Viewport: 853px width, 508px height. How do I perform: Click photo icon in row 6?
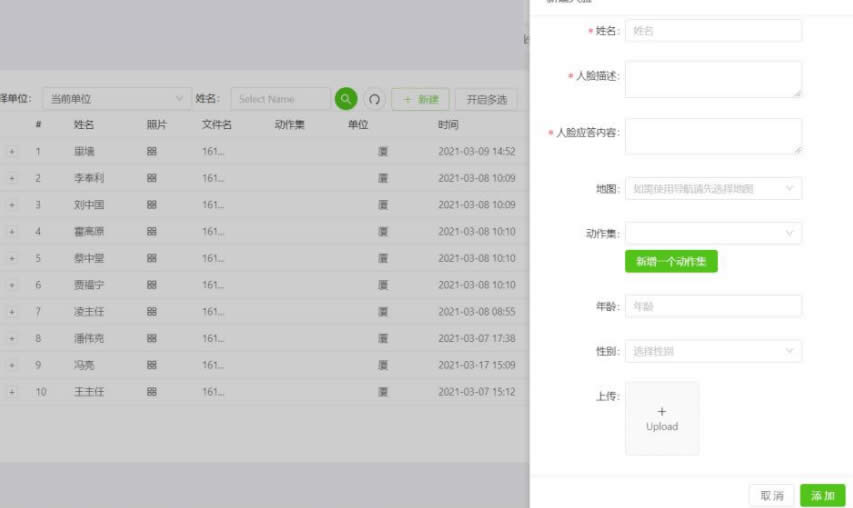[151, 285]
